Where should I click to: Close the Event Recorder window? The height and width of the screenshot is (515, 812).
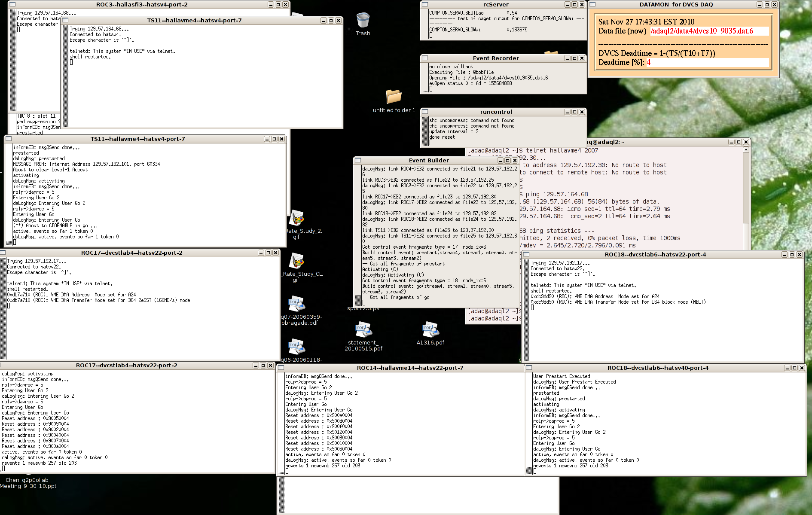pos(582,58)
